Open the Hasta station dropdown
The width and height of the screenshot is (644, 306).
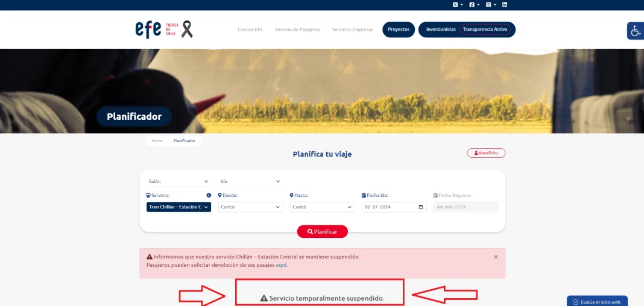pos(323,207)
